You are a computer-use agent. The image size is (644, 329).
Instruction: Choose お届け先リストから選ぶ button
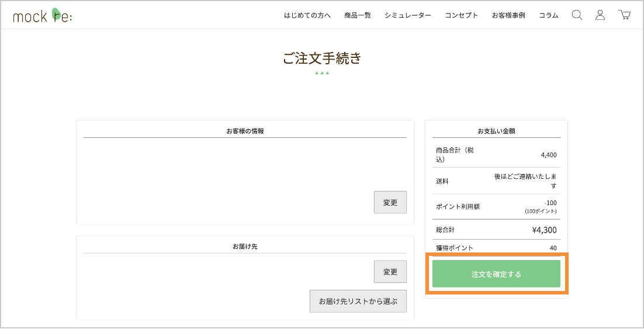358,302
